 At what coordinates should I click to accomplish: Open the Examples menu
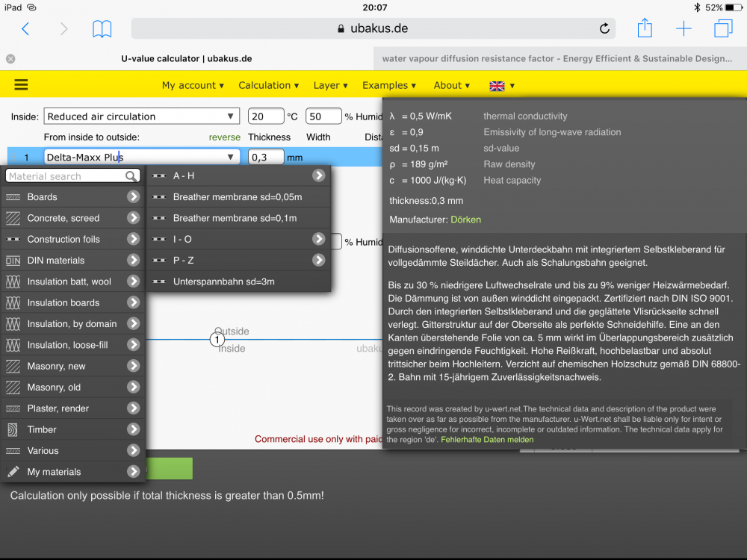pos(388,85)
